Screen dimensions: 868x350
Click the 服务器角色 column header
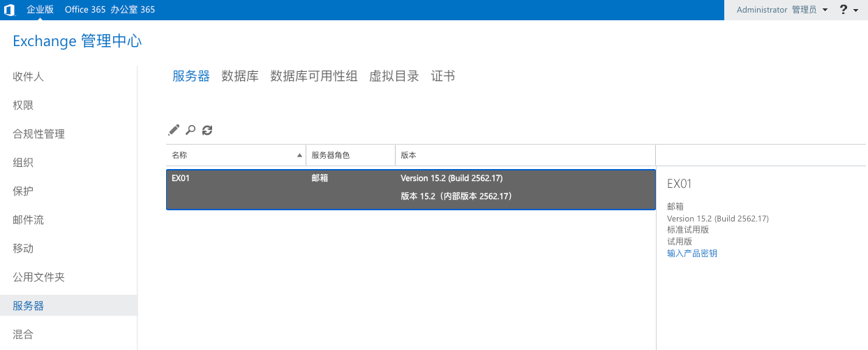330,155
